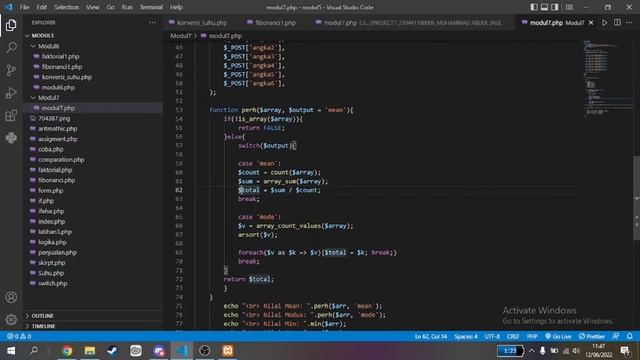
Task: Toggle secondary side bar layout icon
Action: pyautogui.click(x=555, y=7)
